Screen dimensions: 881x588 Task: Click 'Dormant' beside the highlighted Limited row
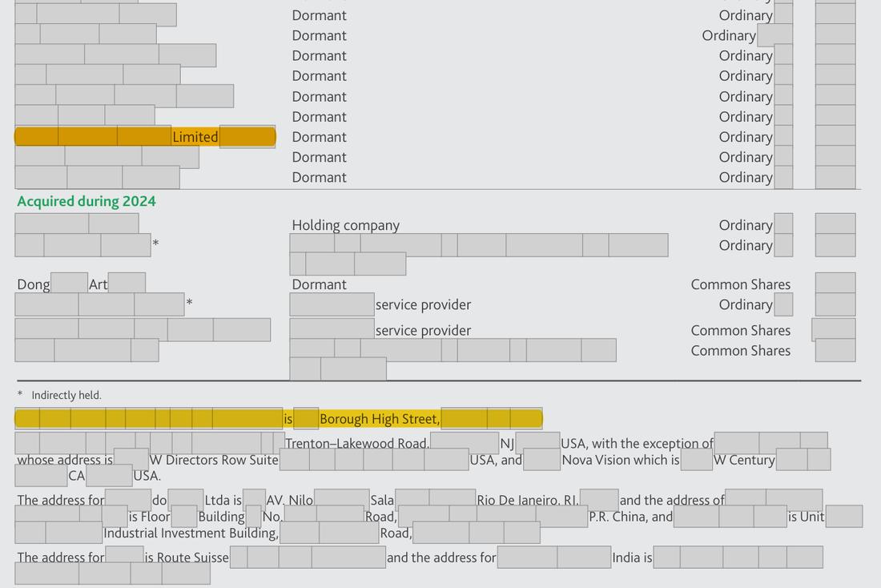coord(319,137)
